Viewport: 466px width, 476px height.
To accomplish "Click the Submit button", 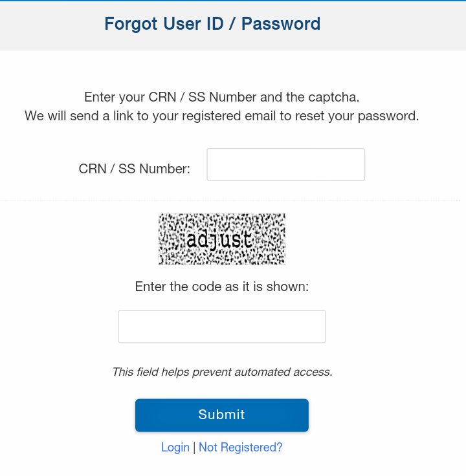I will click(222, 415).
